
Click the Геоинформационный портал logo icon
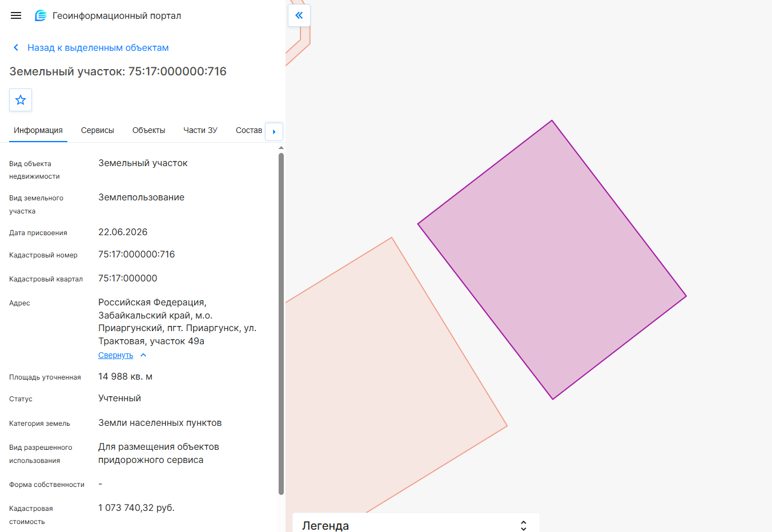41,15
